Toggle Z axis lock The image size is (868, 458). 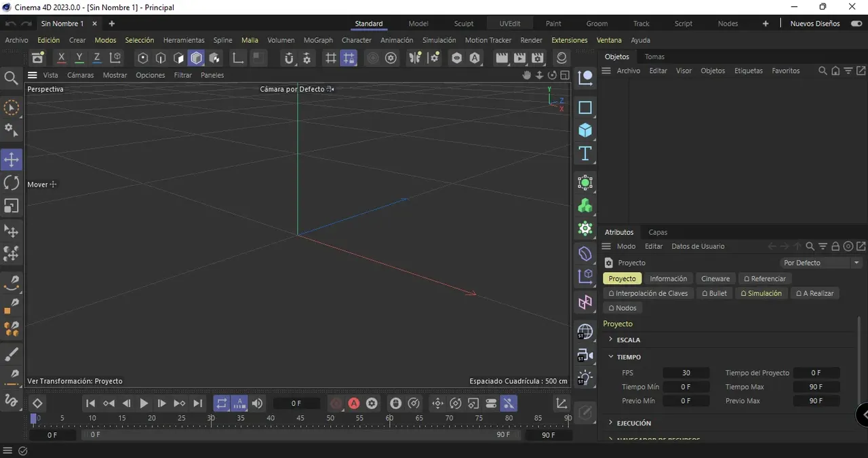point(97,58)
